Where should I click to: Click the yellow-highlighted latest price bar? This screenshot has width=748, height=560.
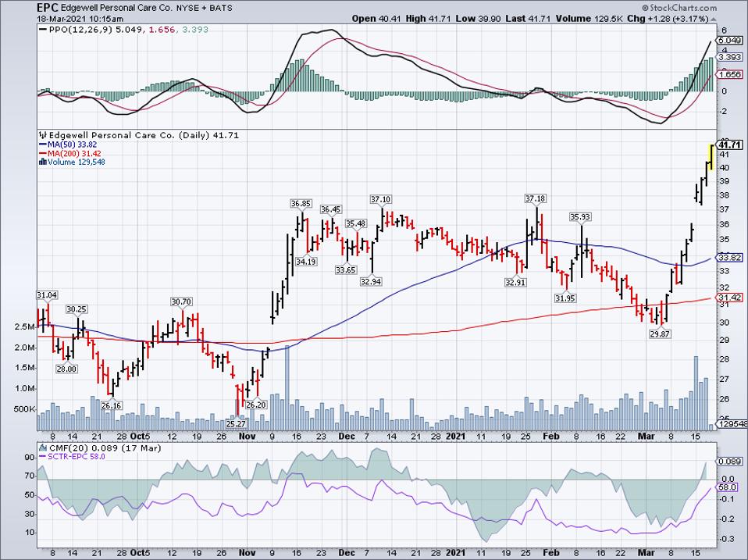pyautogui.click(x=712, y=157)
